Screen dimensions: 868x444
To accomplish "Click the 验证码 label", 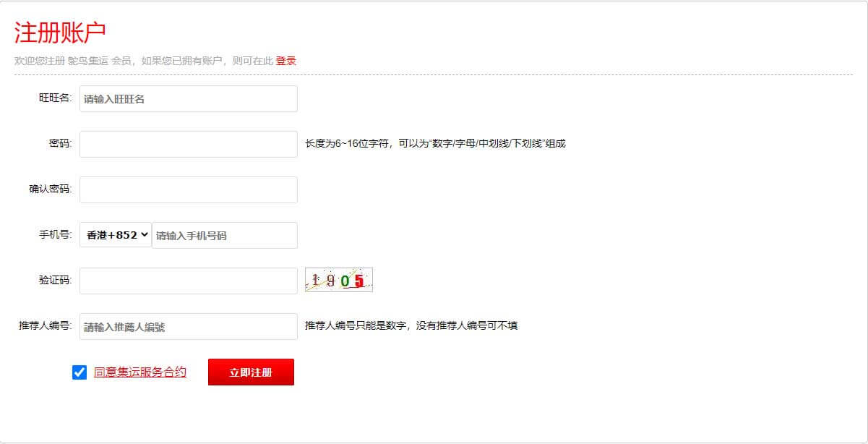I will pyautogui.click(x=56, y=280).
